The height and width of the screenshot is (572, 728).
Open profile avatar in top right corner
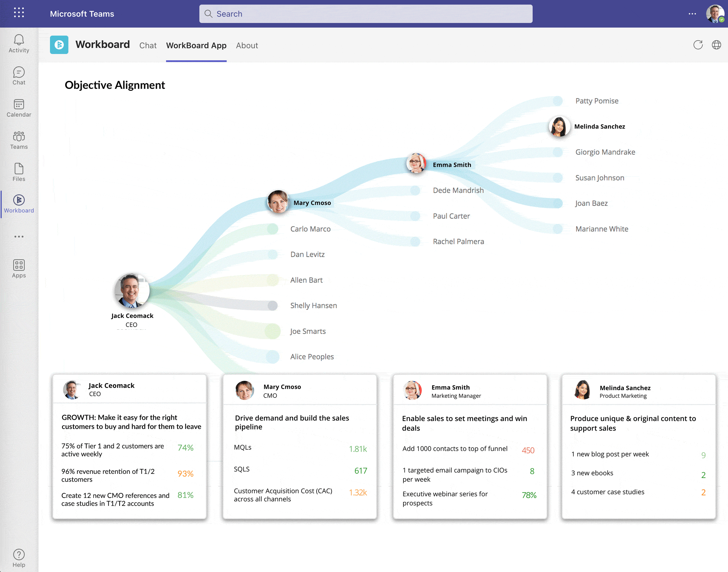click(715, 14)
